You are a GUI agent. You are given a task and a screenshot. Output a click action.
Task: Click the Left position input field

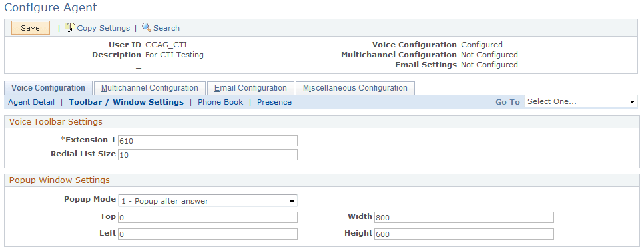(x=207, y=234)
